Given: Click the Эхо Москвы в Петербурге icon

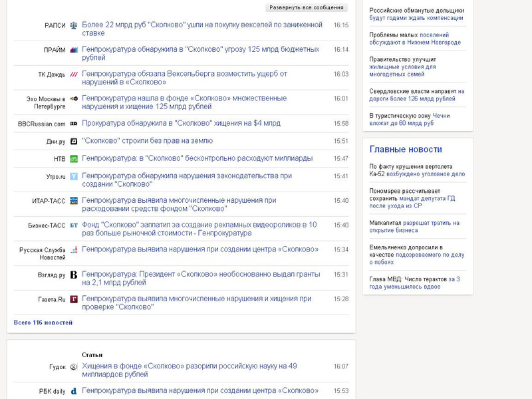Looking at the screenshot, I should point(74,98).
